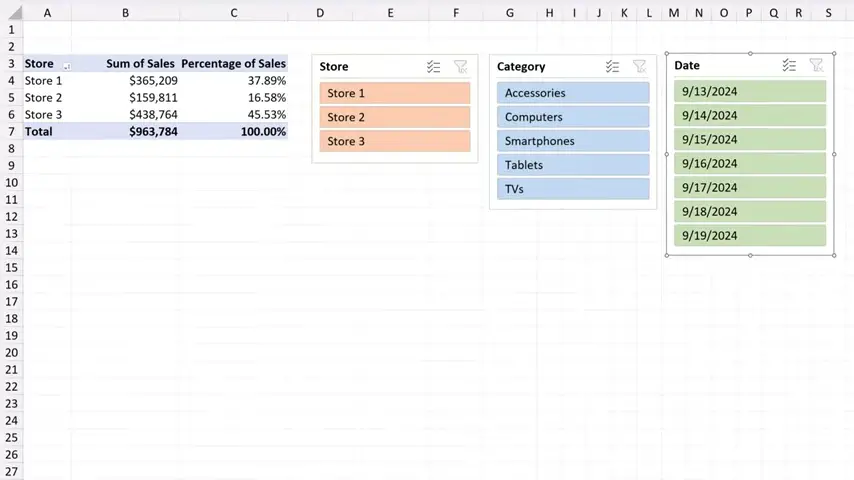Toggle multi-select in the Date slicer

789,65
